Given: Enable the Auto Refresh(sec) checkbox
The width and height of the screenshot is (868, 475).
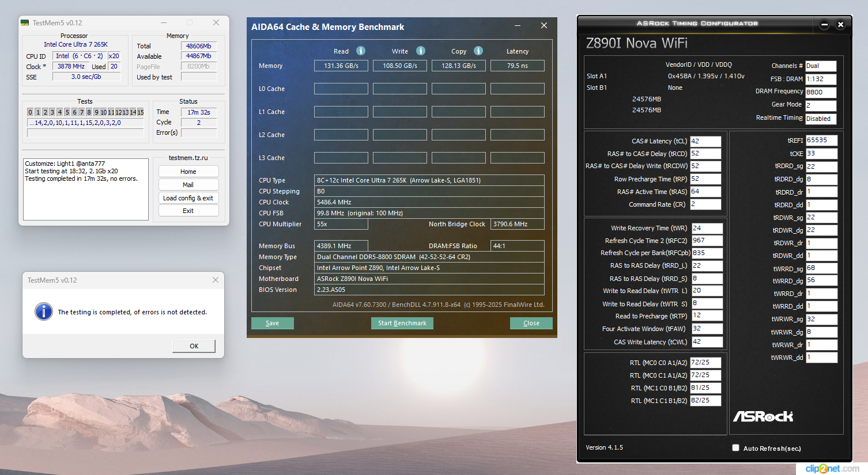Looking at the screenshot, I should click(x=735, y=448).
